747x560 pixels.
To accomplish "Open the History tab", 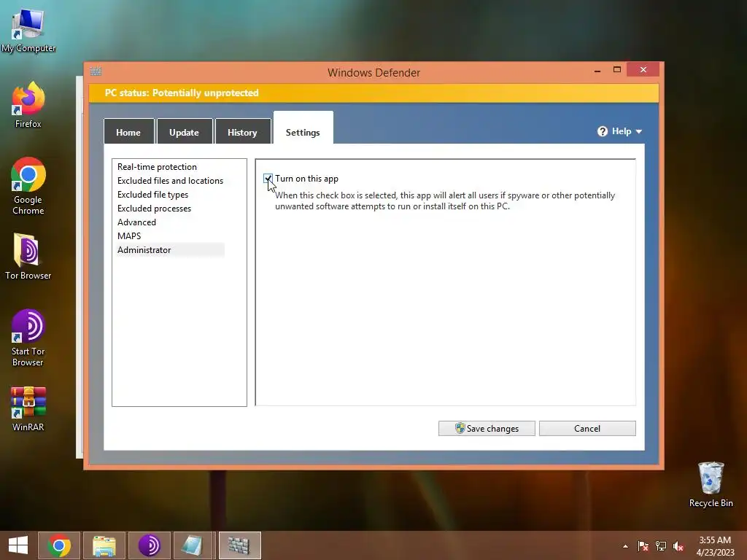I will pyautogui.click(x=242, y=131).
